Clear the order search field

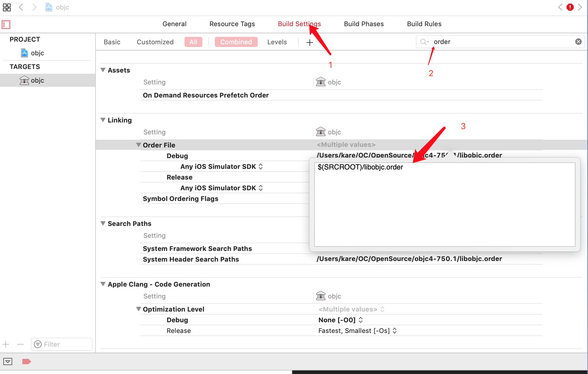[578, 42]
